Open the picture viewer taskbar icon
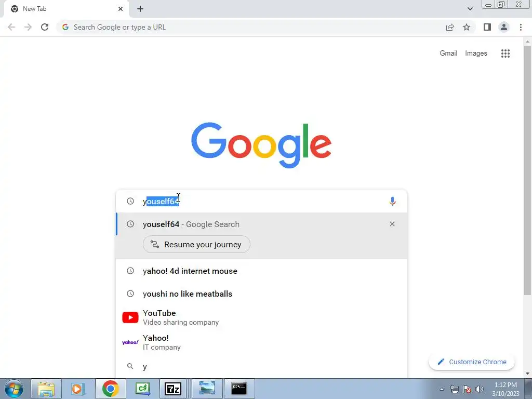 click(207, 389)
